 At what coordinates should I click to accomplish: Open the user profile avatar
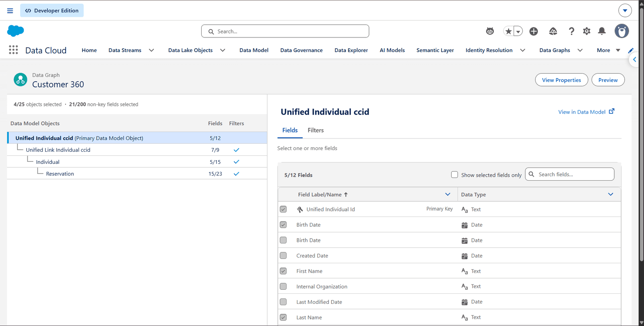621,31
